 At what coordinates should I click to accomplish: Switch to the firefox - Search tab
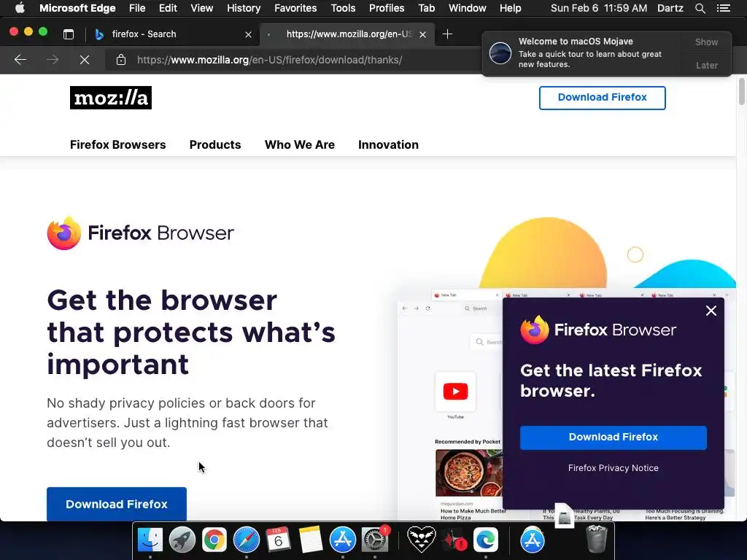pos(172,34)
